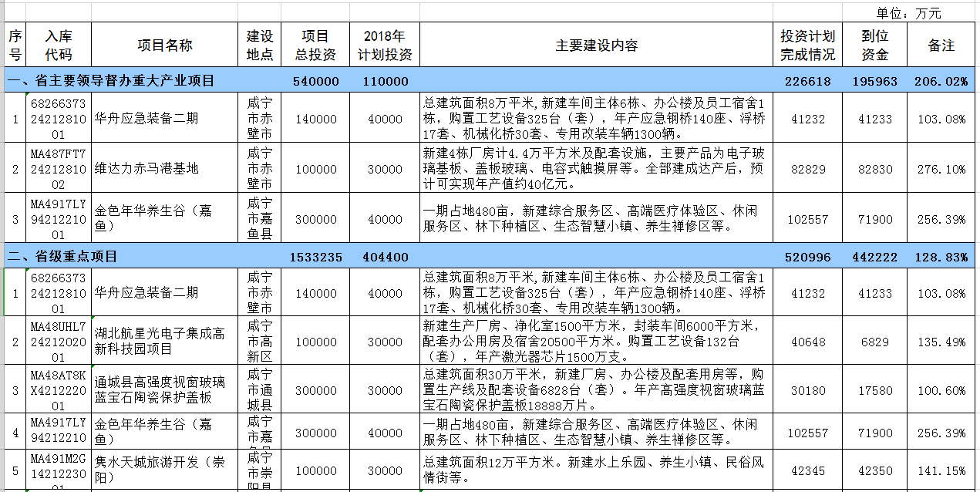
Task: Click the 备注 header cell
Action: [x=941, y=45]
